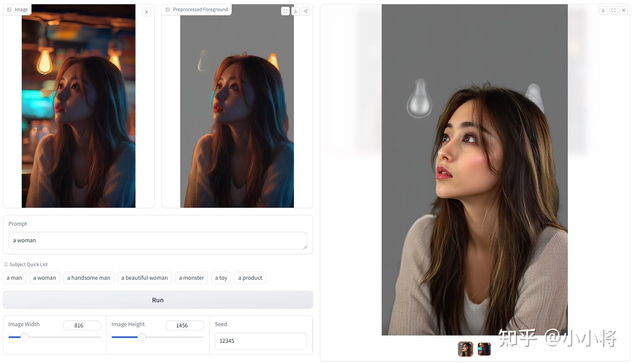Screen dimensions: 633x364
Task: Click the Seed number field
Action: [261, 341]
